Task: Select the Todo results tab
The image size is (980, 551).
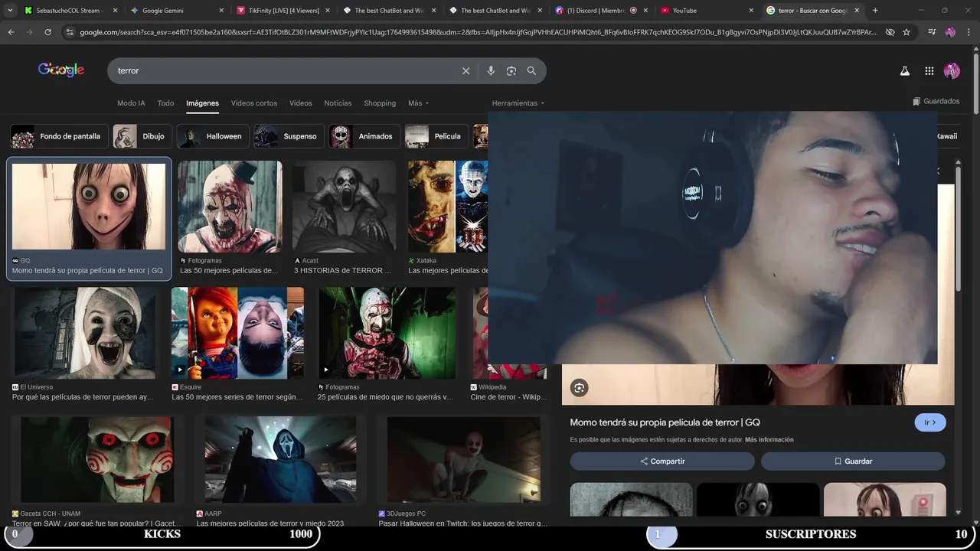Action: click(x=165, y=103)
